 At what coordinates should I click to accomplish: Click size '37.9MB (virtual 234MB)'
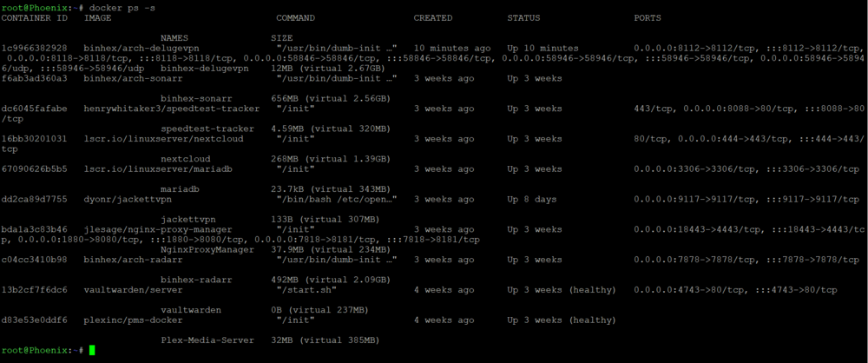(x=331, y=249)
